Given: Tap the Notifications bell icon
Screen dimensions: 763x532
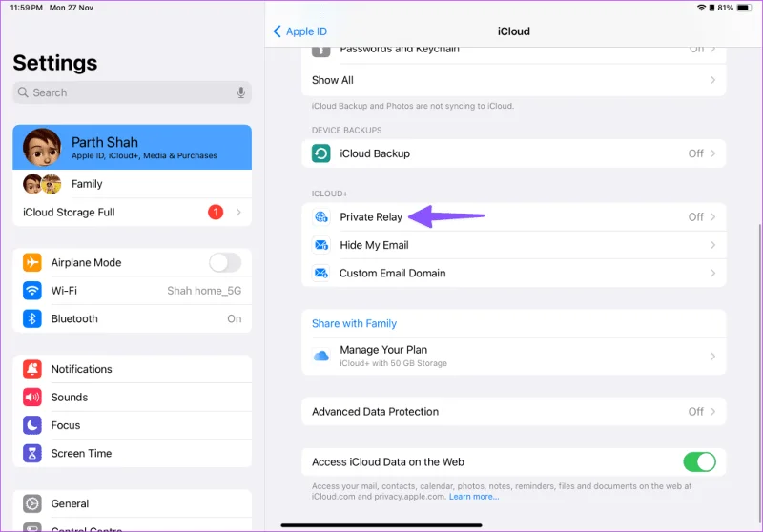Looking at the screenshot, I should (32, 369).
